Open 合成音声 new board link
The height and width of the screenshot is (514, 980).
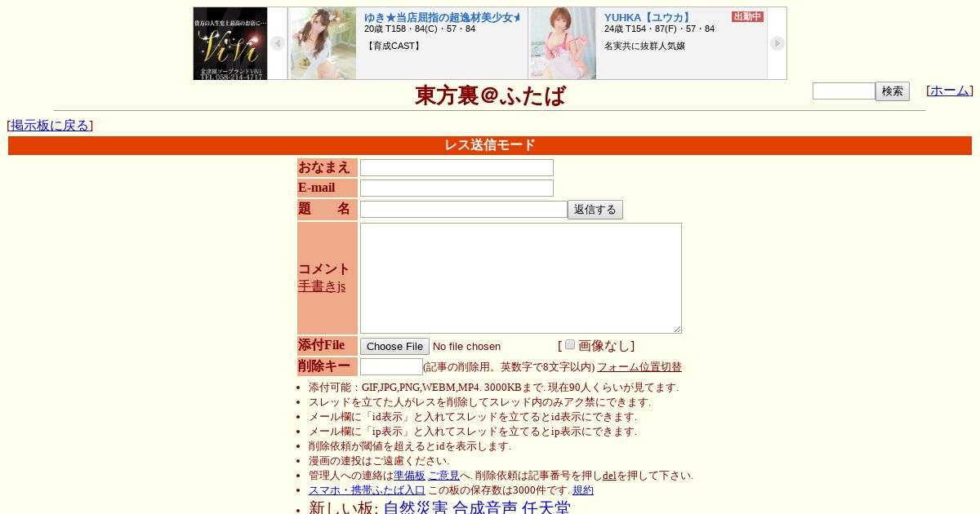pos(485,508)
